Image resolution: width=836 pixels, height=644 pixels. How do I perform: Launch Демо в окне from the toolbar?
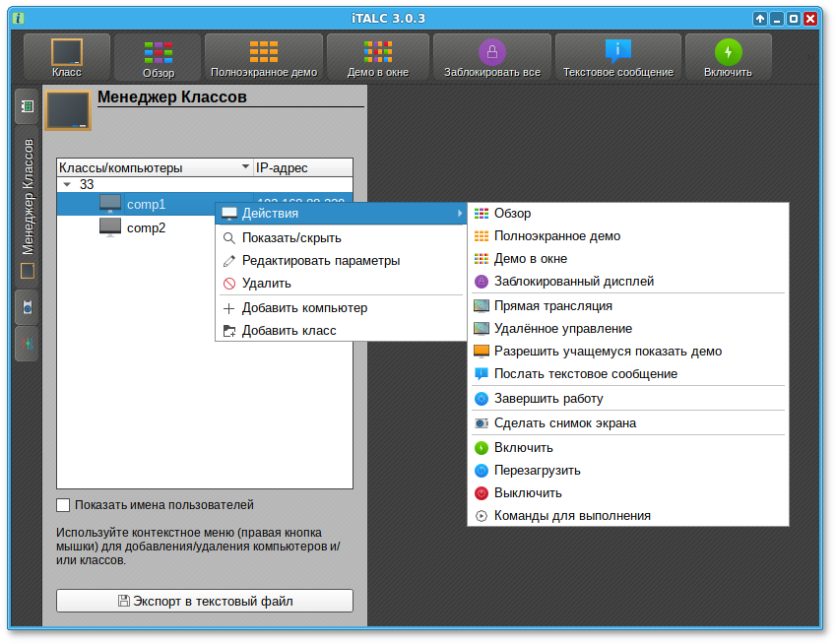coord(378,57)
